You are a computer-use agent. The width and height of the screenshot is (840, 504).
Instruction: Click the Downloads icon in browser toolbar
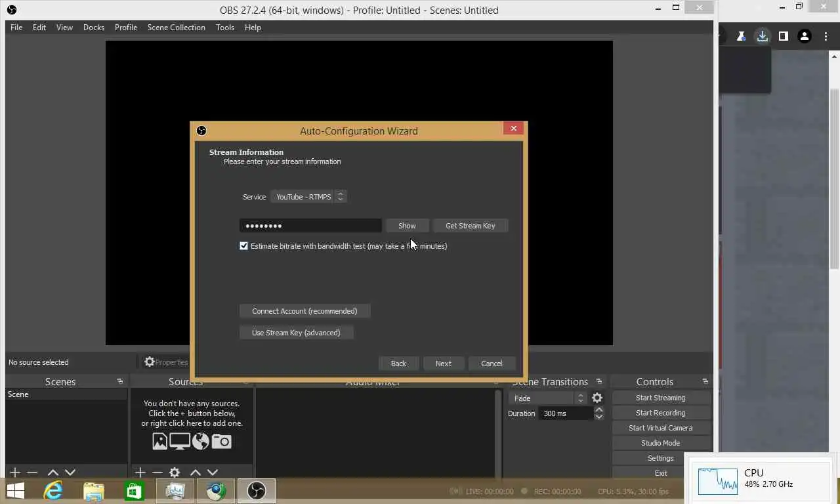[x=762, y=36]
